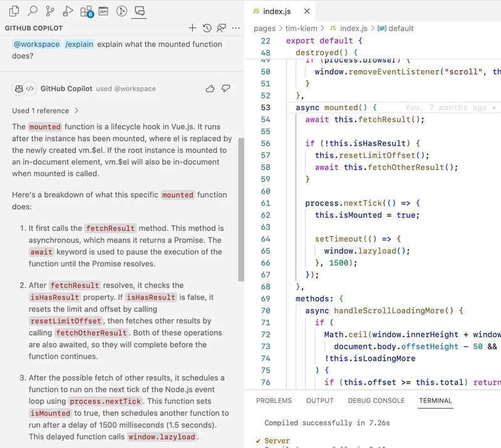The height and width of the screenshot is (448, 501).
Task: Select the Chat view icon
Action: [139, 11]
